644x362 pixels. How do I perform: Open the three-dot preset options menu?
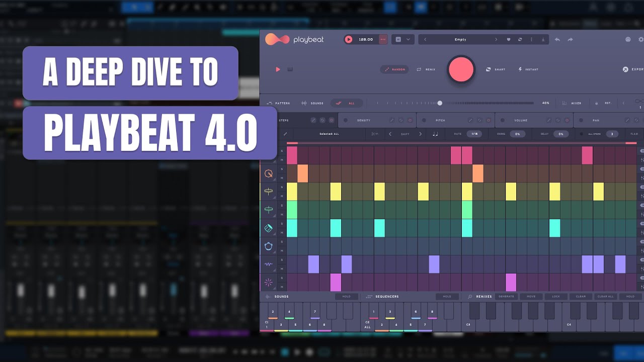click(531, 39)
